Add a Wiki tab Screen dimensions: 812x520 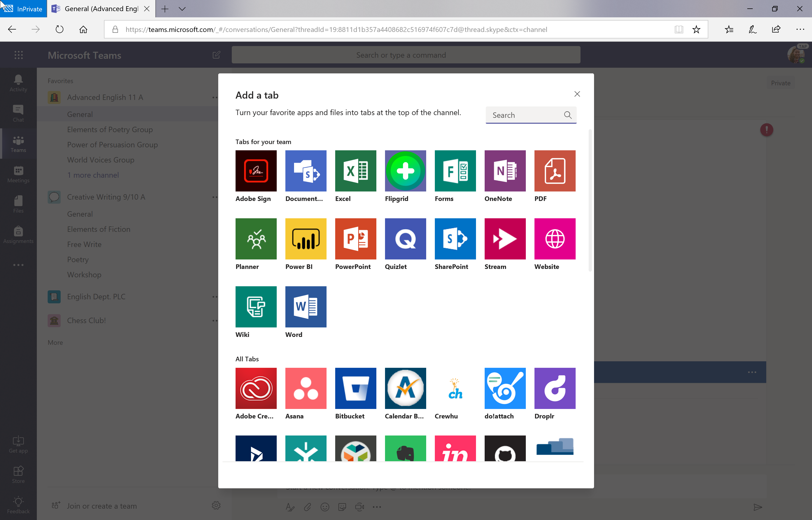tap(256, 307)
